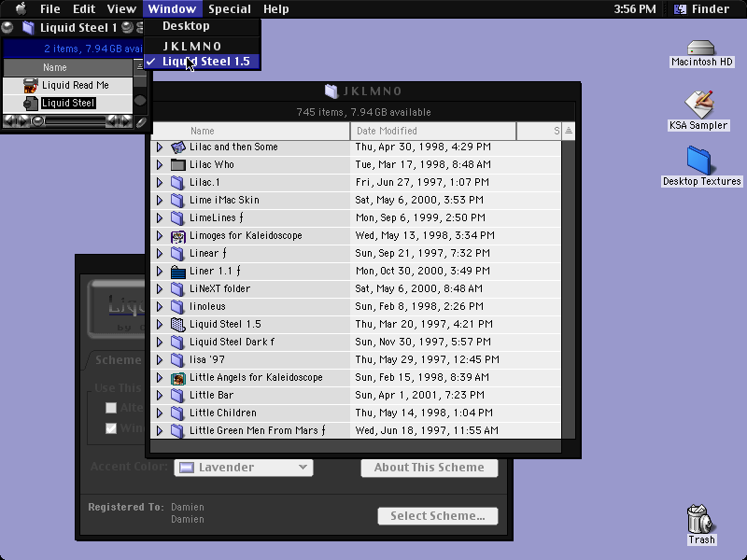Click the About This Scheme button
The height and width of the screenshot is (560, 747).
click(x=430, y=468)
